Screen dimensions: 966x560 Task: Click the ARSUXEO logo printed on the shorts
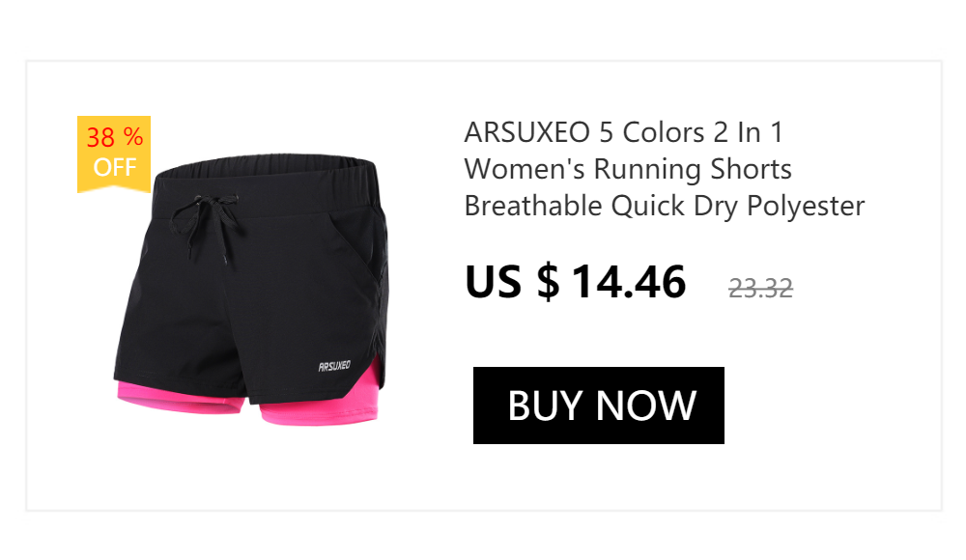[334, 366]
